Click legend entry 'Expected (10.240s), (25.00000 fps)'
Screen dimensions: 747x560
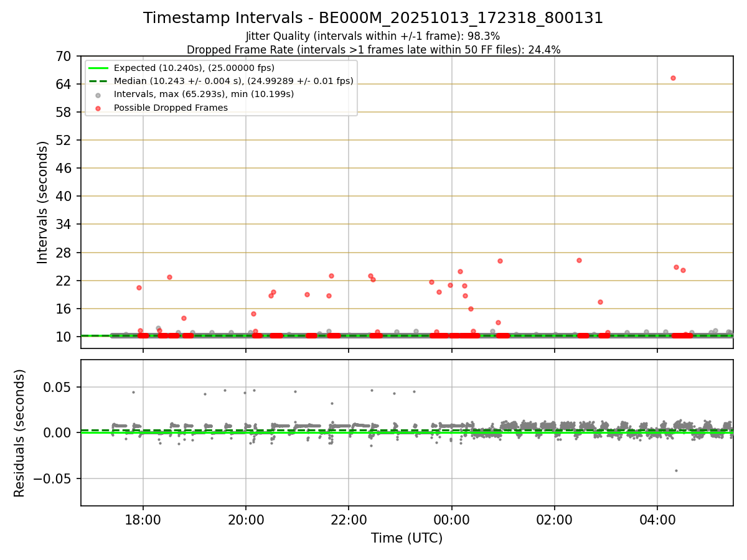(194, 68)
